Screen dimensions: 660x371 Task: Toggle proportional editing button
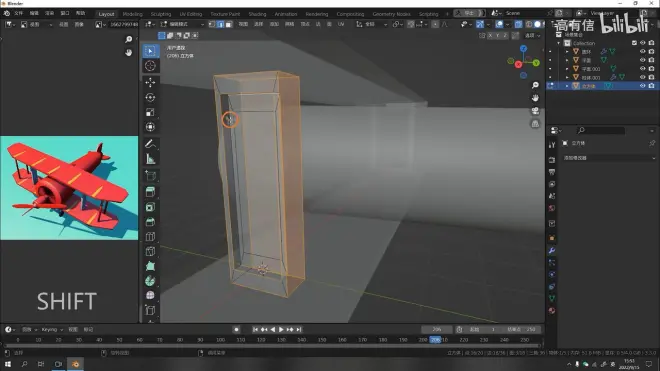point(435,24)
